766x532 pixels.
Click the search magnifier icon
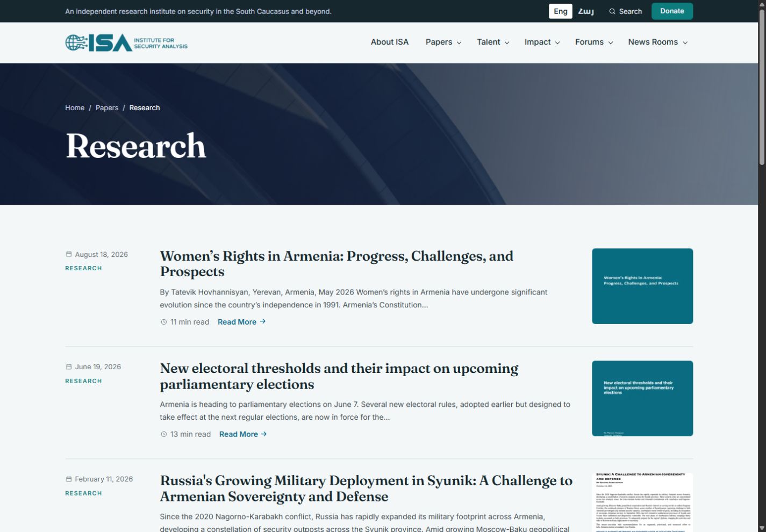[612, 11]
